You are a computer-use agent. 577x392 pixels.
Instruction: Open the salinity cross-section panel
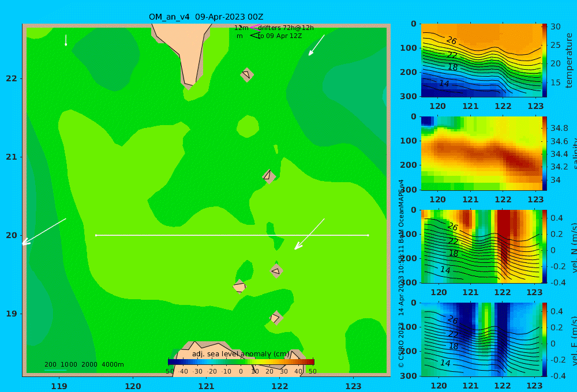(x=482, y=153)
